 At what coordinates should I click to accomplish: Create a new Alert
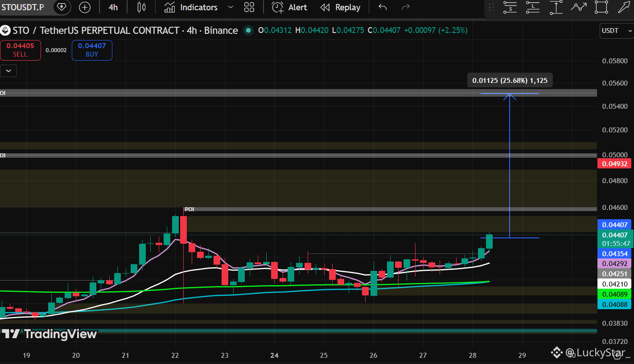290,7
